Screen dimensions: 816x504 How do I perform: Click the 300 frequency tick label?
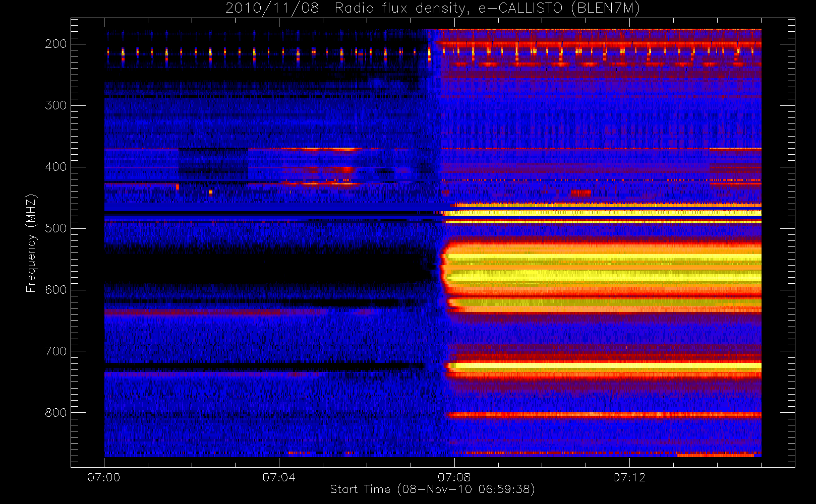[x=56, y=105]
